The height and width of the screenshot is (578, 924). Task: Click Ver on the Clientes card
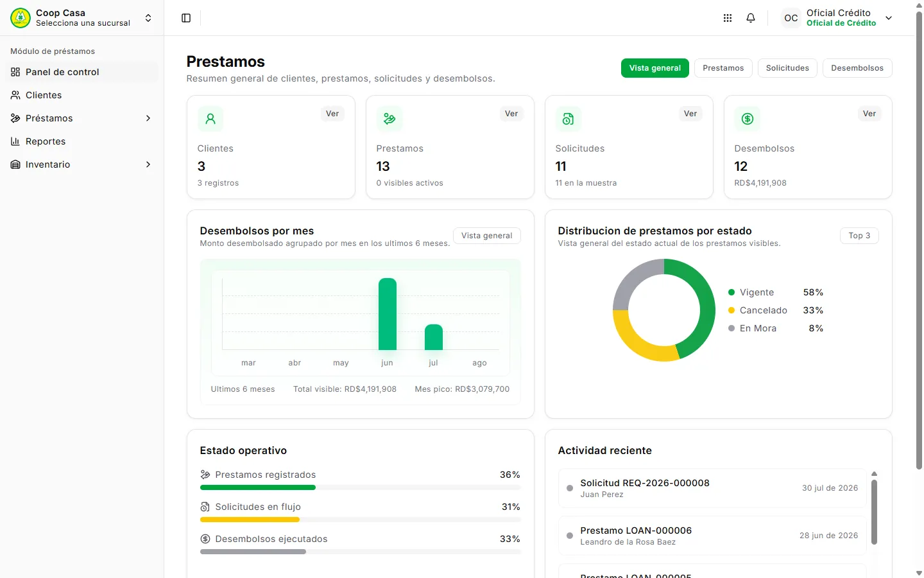tap(332, 114)
